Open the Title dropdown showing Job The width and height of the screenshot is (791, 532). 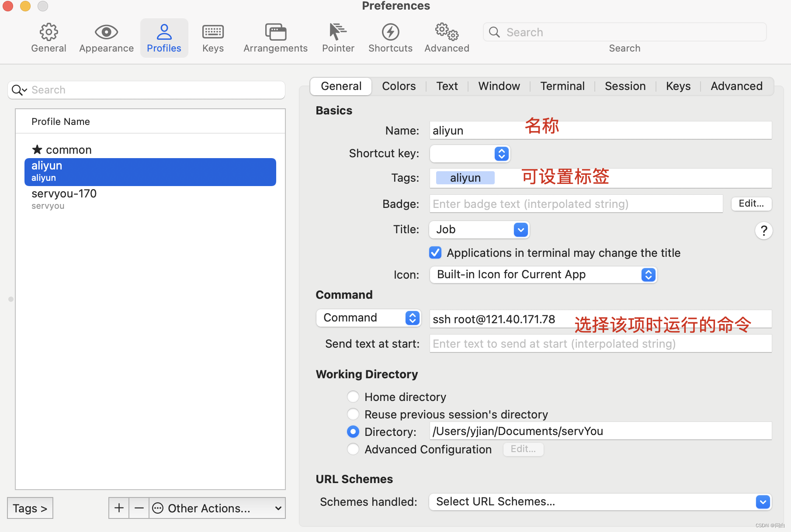[479, 229]
